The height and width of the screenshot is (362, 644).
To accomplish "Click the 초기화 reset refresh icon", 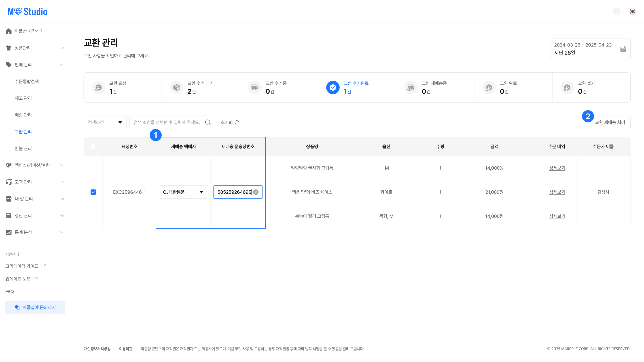I will (x=237, y=122).
